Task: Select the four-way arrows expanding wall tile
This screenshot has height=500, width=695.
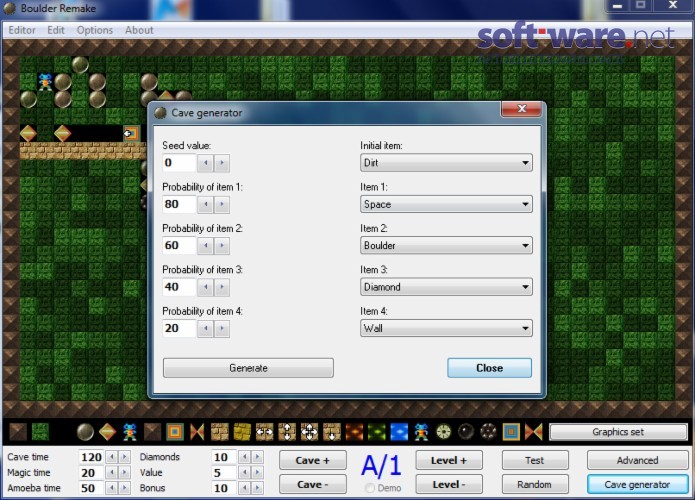Action: coord(309,431)
